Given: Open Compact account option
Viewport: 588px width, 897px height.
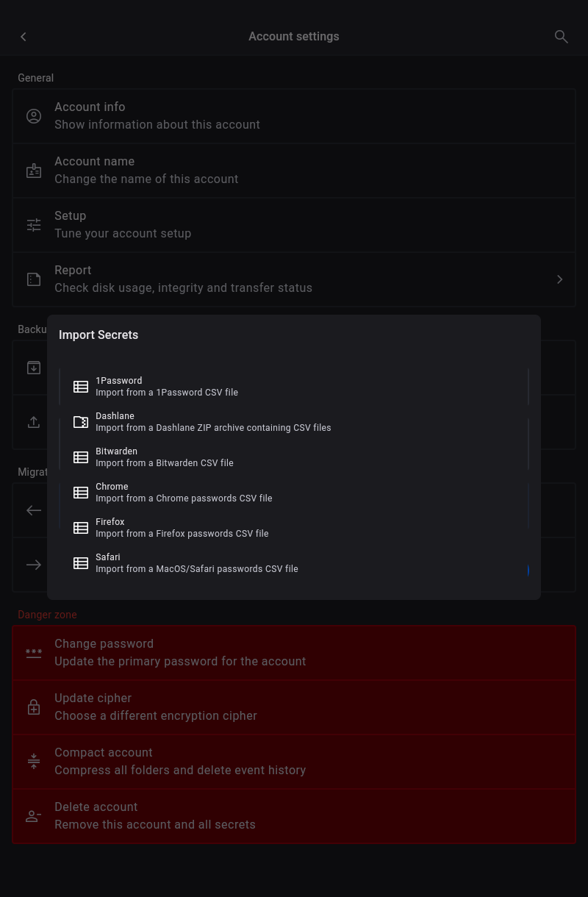Looking at the screenshot, I should tap(180, 762).
